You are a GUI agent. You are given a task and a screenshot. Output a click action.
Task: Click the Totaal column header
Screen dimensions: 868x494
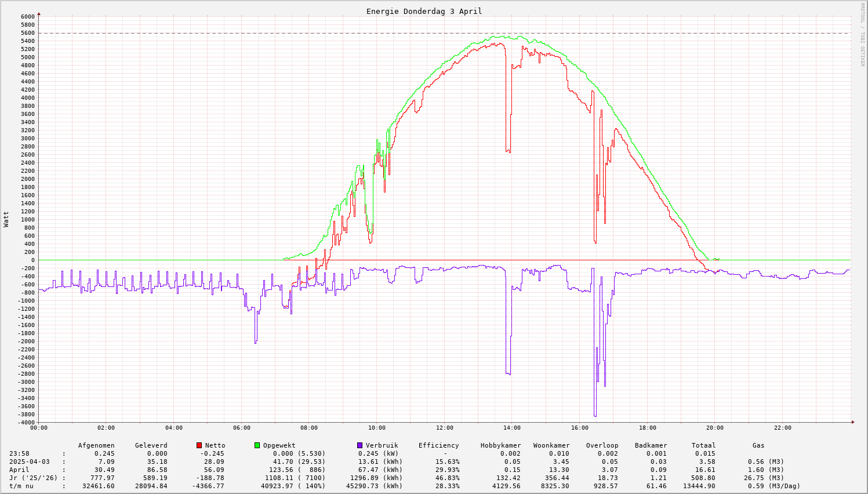703,445
